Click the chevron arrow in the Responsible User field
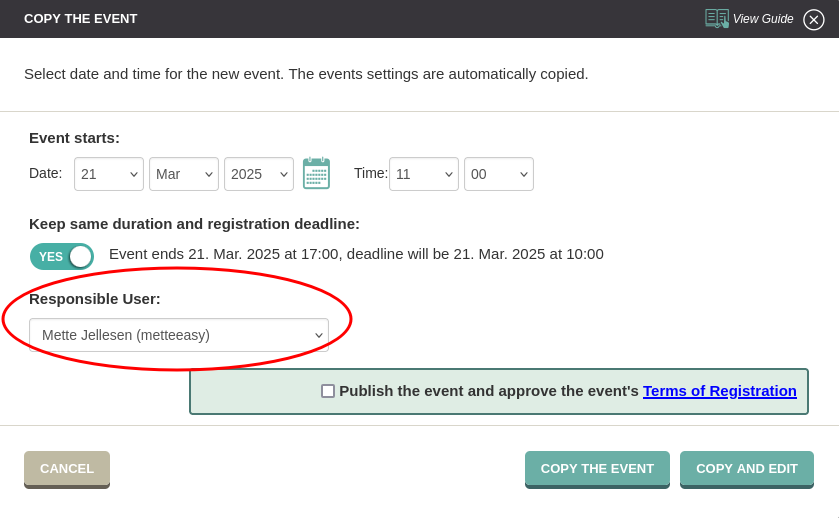 pyautogui.click(x=318, y=336)
